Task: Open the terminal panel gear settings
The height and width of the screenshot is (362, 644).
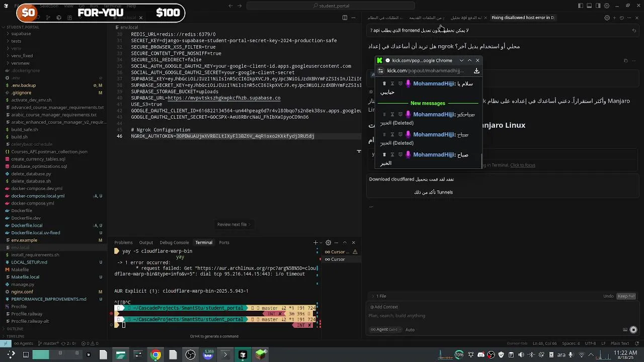Action: click(x=328, y=242)
